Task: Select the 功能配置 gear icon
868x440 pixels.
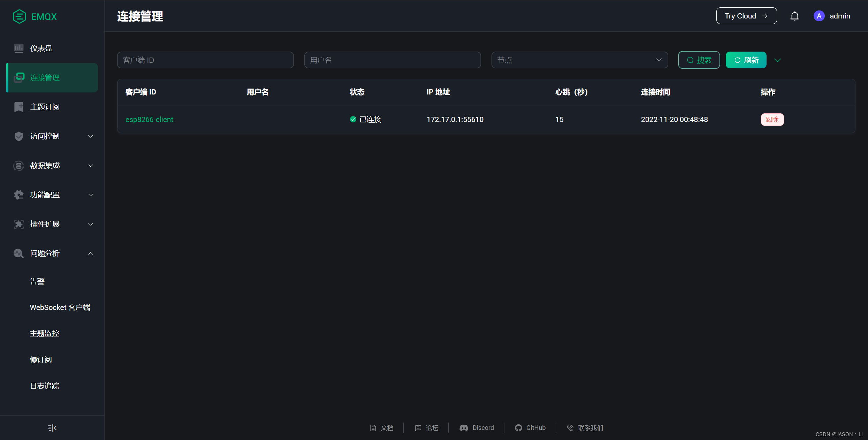Action: coord(18,195)
